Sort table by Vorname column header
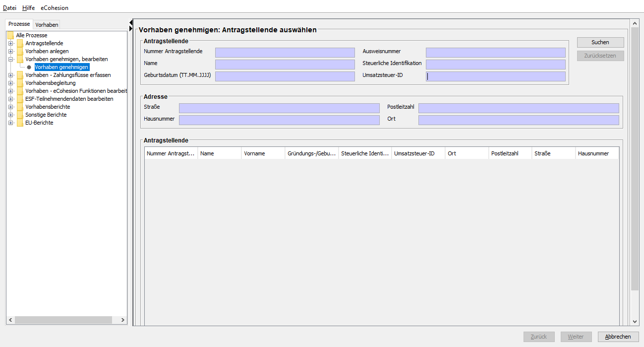The image size is (644, 347). pyautogui.click(x=263, y=153)
